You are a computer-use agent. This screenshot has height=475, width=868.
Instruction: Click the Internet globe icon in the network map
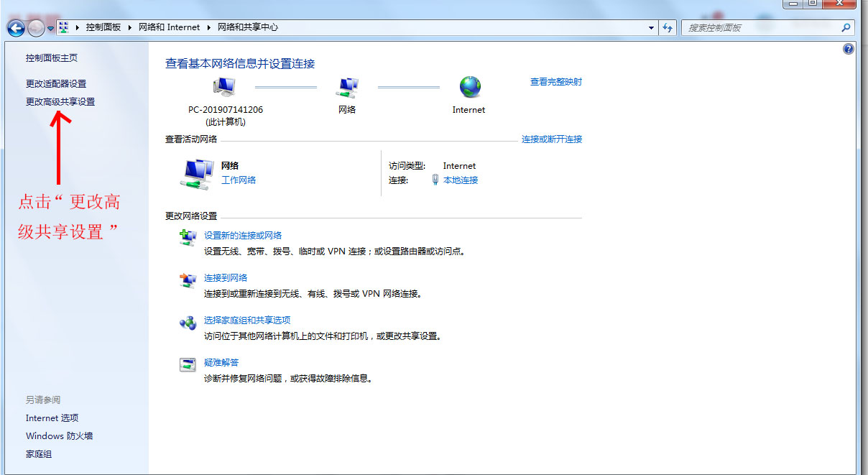469,85
